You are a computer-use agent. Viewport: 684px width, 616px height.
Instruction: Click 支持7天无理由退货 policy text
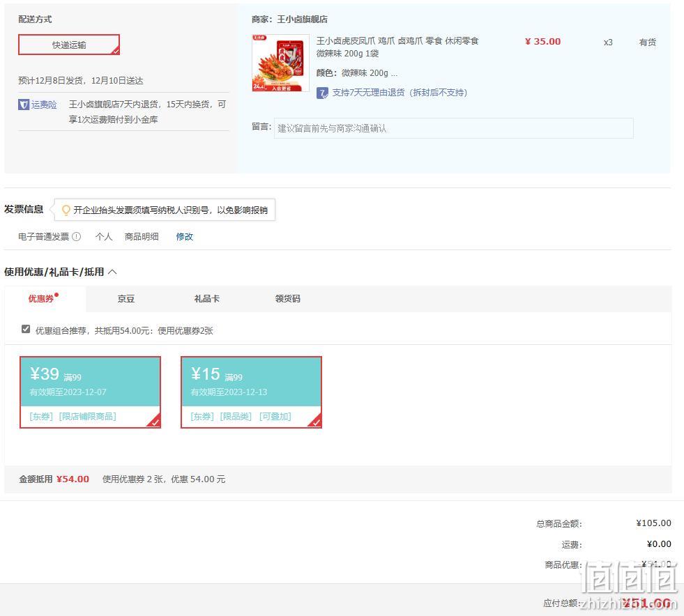click(x=400, y=93)
